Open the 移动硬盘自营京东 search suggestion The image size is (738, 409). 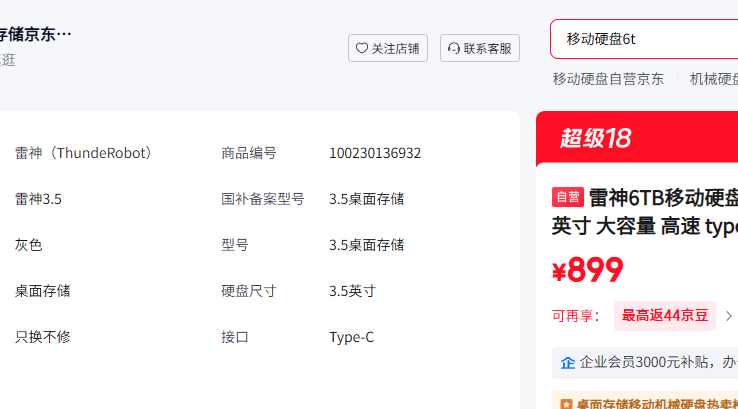point(608,79)
